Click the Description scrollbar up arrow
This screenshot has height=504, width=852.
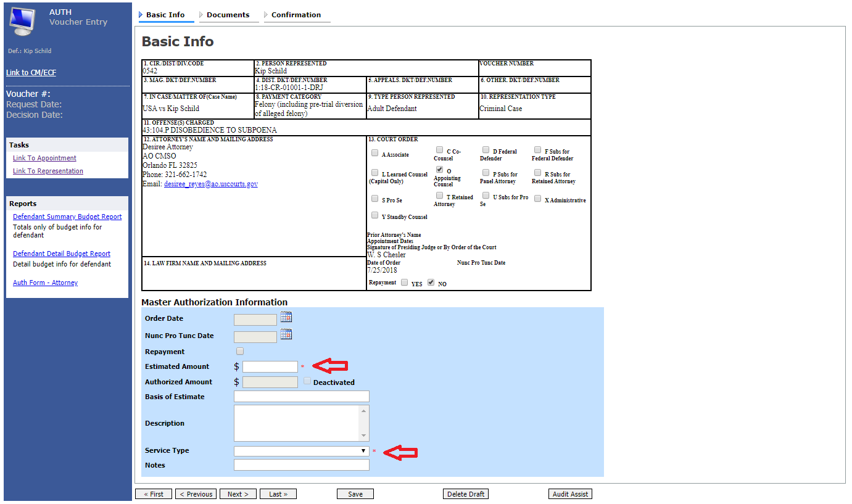364,411
